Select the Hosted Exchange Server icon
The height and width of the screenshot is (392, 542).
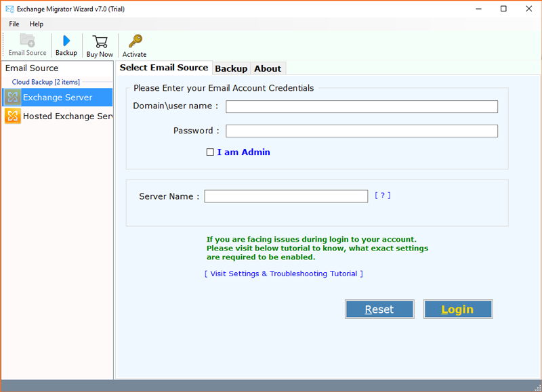pyautogui.click(x=12, y=116)
